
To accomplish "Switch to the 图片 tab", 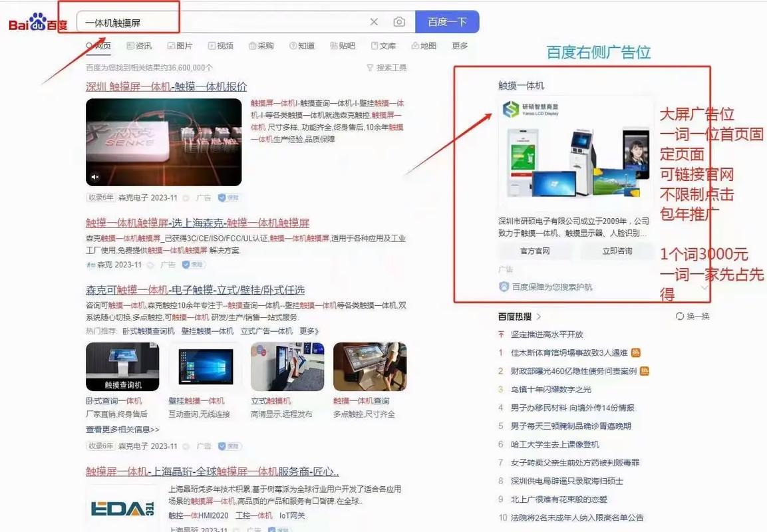I will click(x=180, y=45).
